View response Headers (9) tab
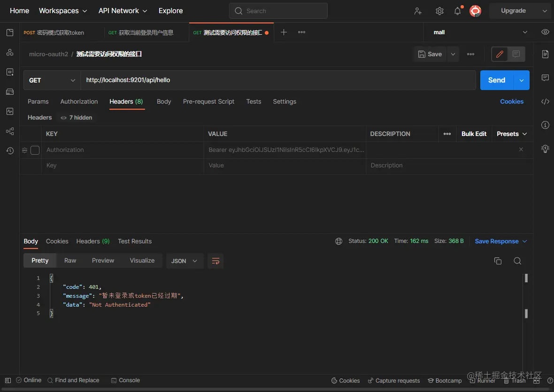The width and height of the screenshot is (554, 392). click(x=93, y=241)
